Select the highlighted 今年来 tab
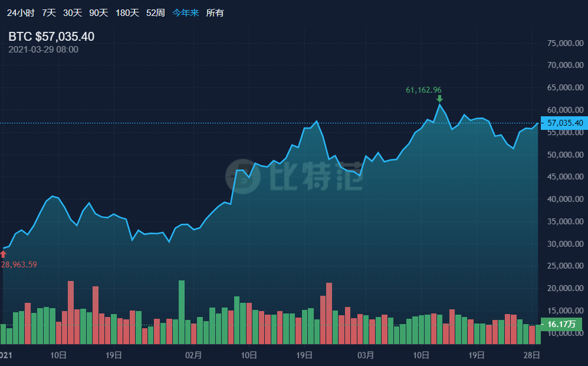 click(186, 12)
